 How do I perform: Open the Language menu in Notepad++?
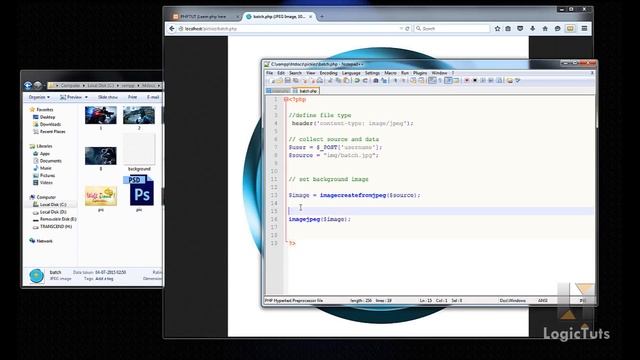point(351,73)
